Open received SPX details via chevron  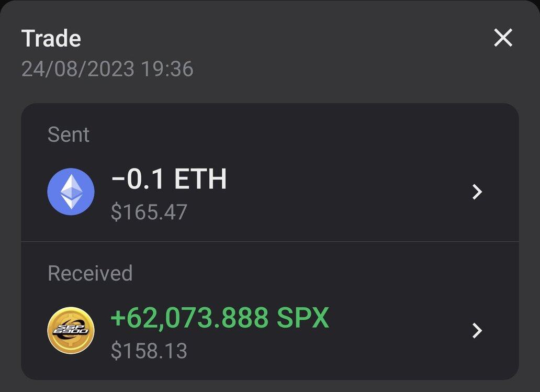click(477, 331)
